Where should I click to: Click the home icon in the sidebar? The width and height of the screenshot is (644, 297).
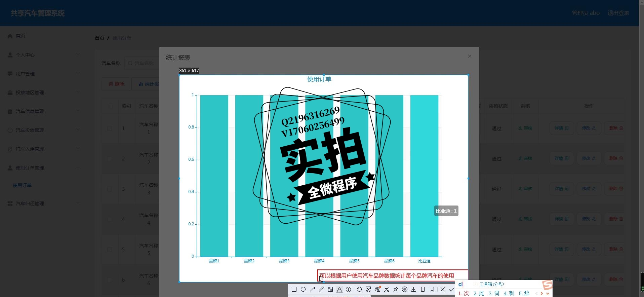tap(10, 36)
